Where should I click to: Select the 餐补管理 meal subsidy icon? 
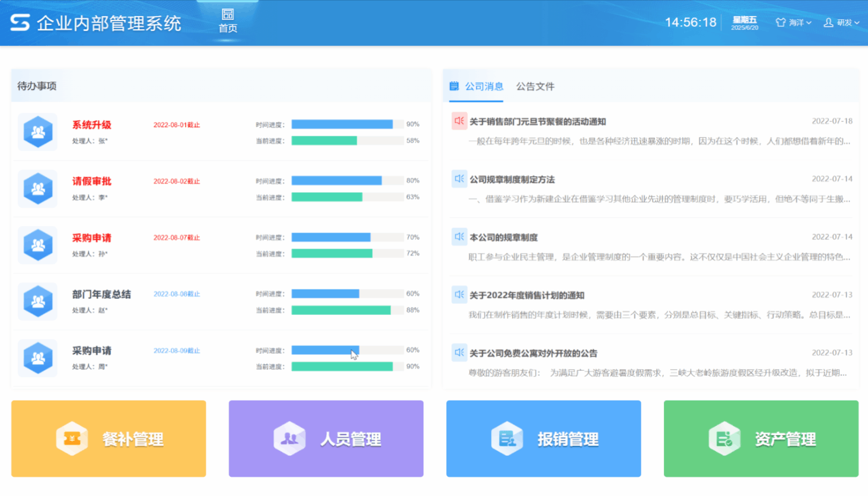tap(71, 438)
